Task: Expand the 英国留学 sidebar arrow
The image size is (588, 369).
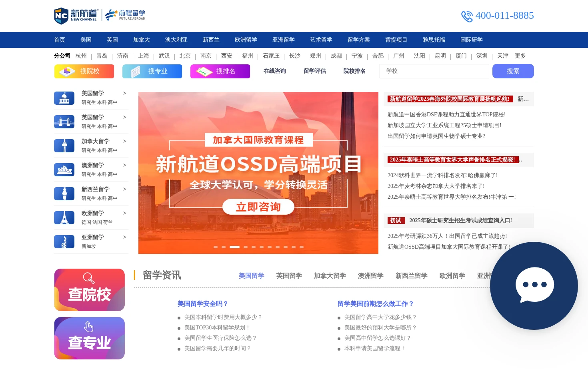Action: 125,117
